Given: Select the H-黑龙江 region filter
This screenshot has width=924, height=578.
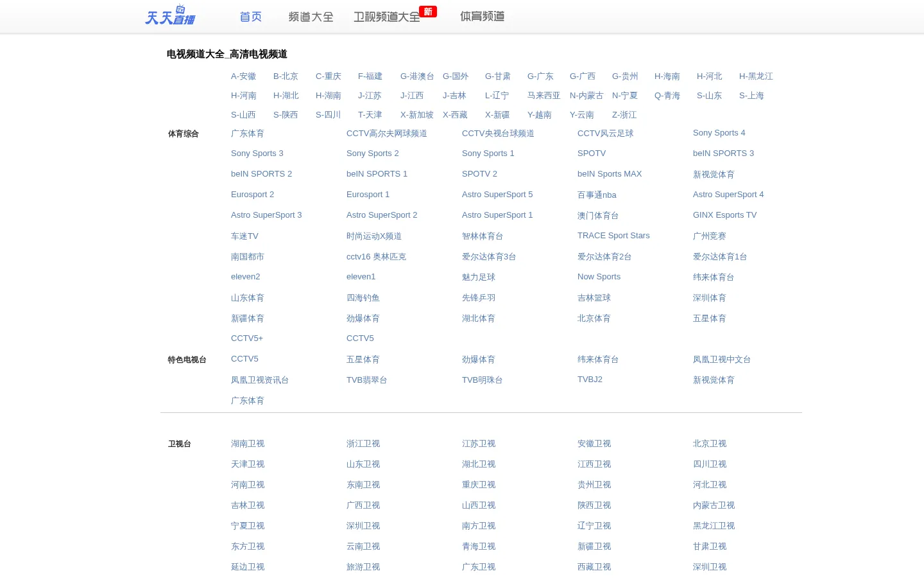Looking at the screenshot, I should tap(756, 76).
